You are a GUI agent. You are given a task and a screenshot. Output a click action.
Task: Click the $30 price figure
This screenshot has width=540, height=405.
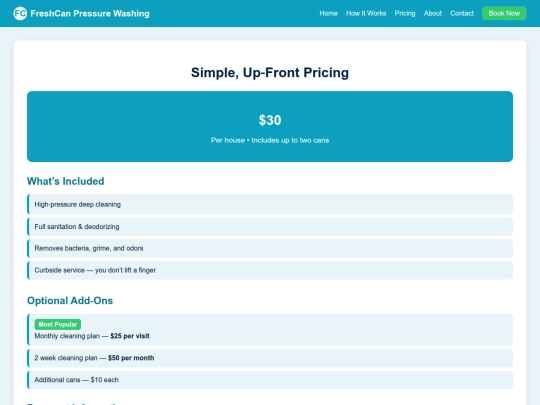[x=270, y=120]
